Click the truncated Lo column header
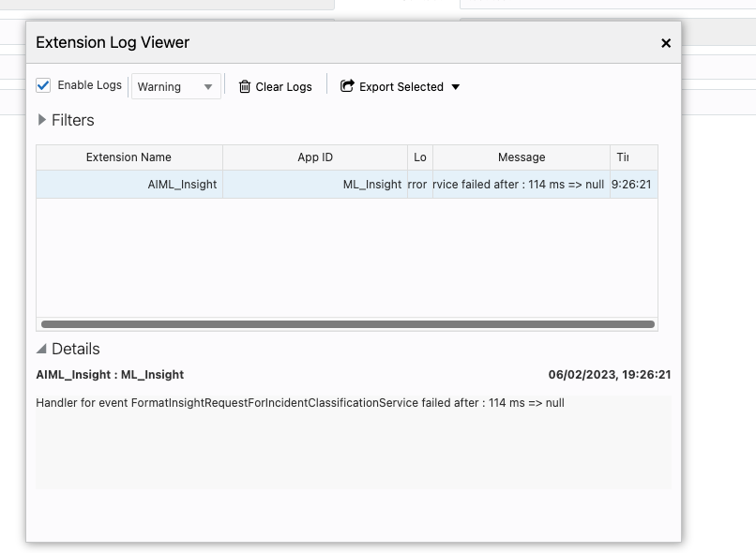 pos(420,157)
